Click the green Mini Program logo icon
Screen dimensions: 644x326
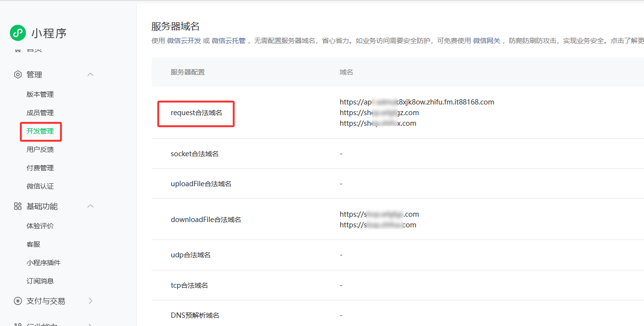pos(18,33)
